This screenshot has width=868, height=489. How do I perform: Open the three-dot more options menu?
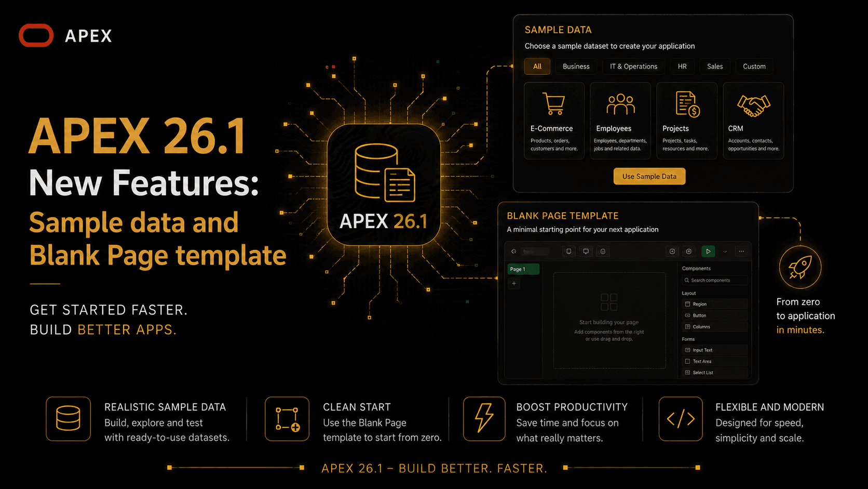coord(741,252)
